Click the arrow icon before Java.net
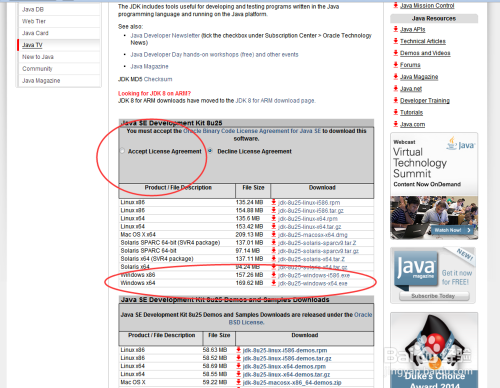This screenshot has height=388, width=500. click(x=396, y=88)
